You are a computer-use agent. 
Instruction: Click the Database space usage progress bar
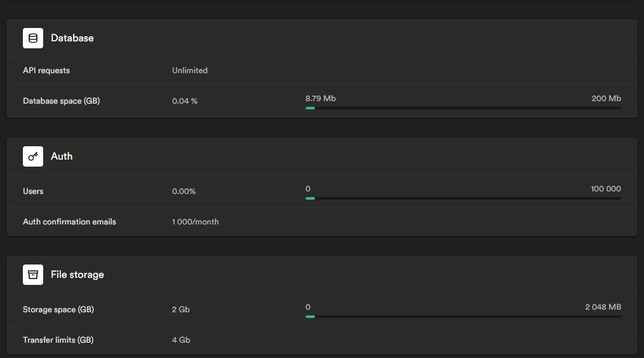point(463,108)
